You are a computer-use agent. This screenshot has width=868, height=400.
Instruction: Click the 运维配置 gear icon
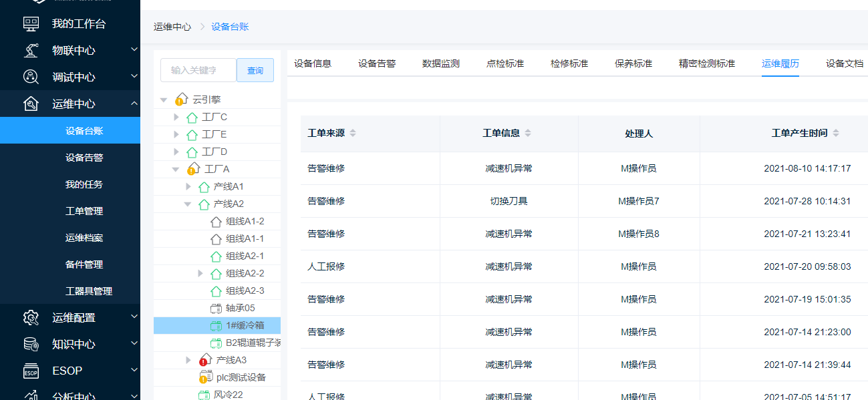pyautogui.click(x=31, y=318)
